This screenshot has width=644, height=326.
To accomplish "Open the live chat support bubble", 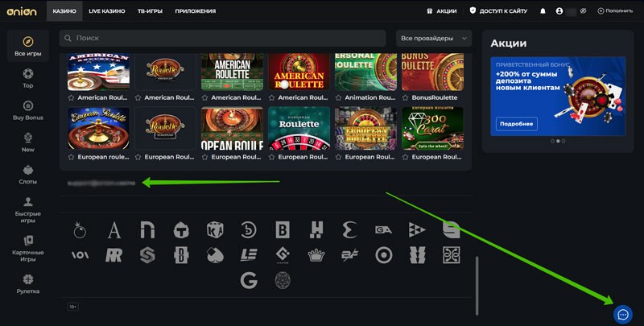I will coord(622,314).
